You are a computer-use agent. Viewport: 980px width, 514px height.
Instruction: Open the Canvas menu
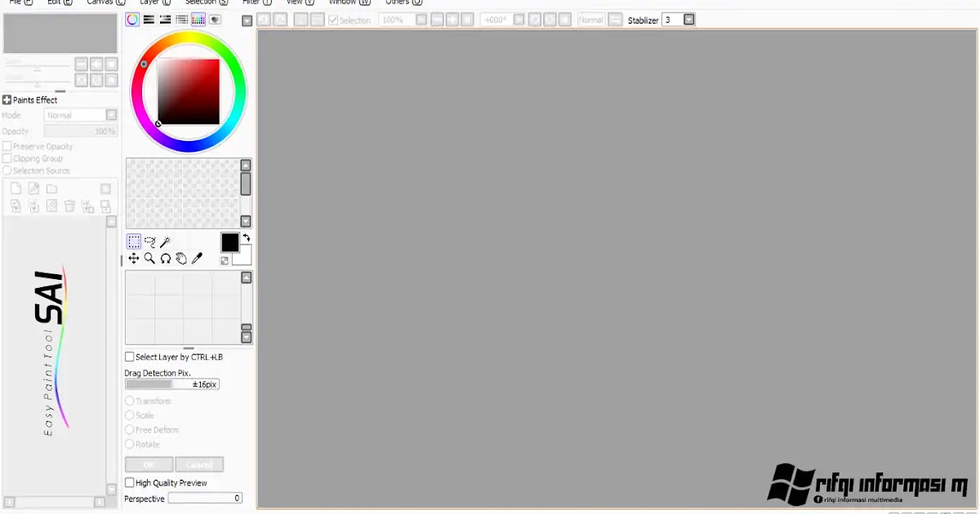pyautogui.click(x=105, y=2)
